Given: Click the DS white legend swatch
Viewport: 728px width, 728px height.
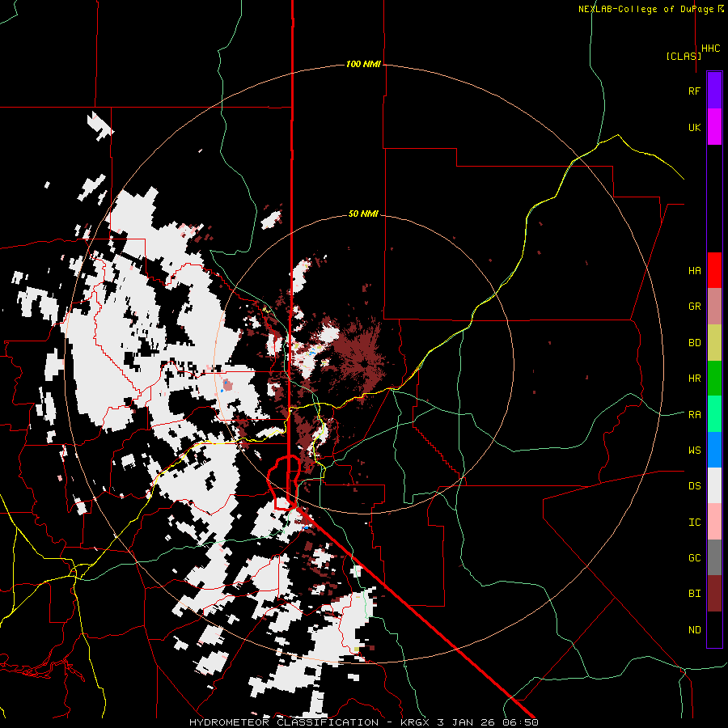Looking at the screenshot, I should [x=714, y=485].
